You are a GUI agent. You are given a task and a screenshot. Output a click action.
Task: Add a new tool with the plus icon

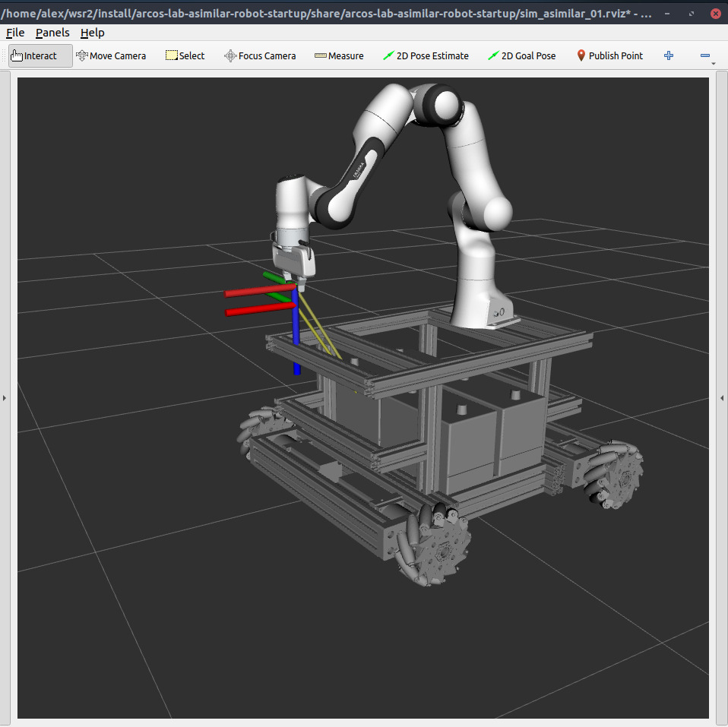point(669,55)
